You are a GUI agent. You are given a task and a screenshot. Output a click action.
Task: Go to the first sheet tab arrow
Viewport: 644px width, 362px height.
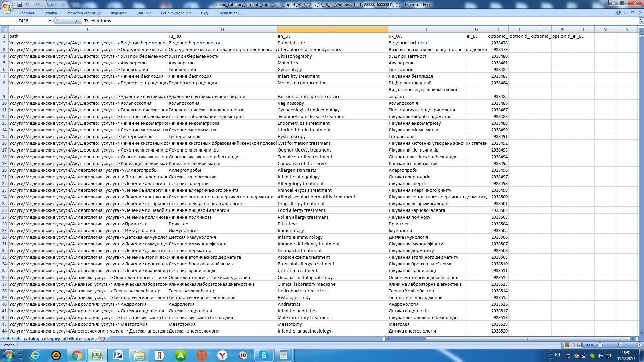[3, 339]
